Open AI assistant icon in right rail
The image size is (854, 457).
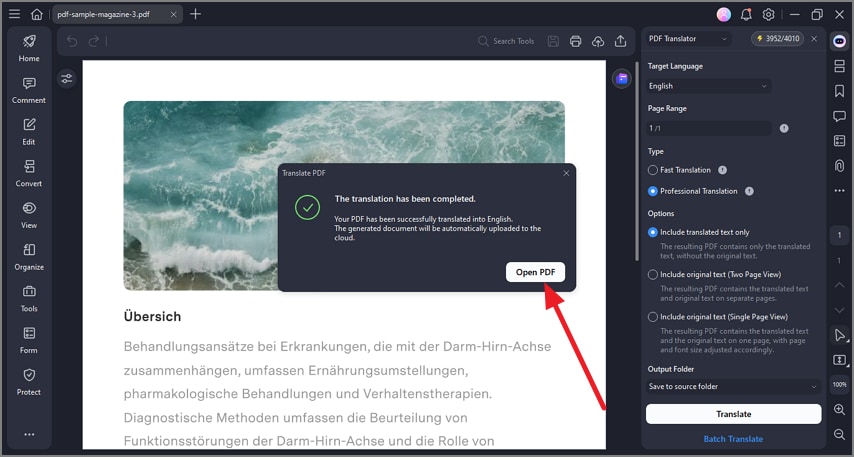click(x=839, y=41)
